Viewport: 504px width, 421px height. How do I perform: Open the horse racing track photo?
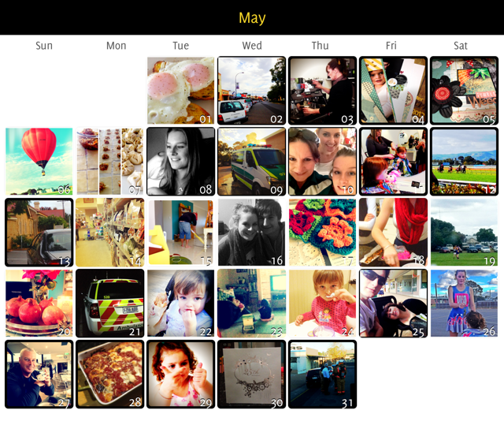click(x=464, y=162)
